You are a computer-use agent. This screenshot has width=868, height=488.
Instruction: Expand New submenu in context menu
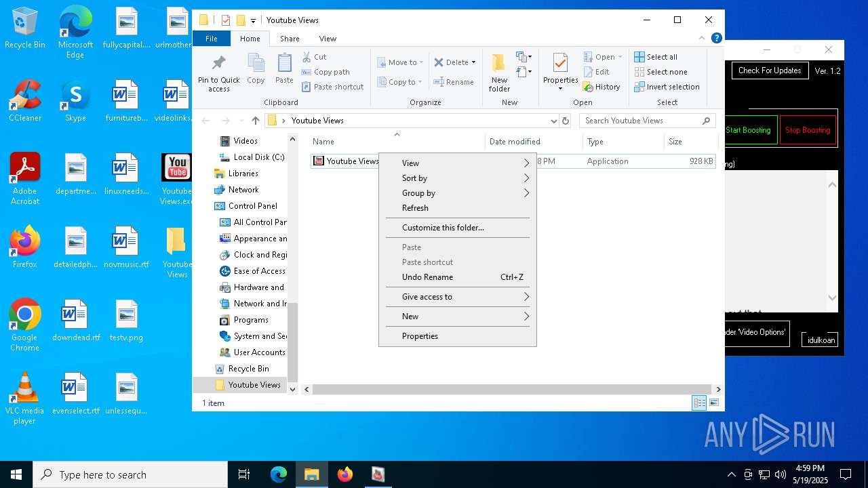(x=458, y=317)
